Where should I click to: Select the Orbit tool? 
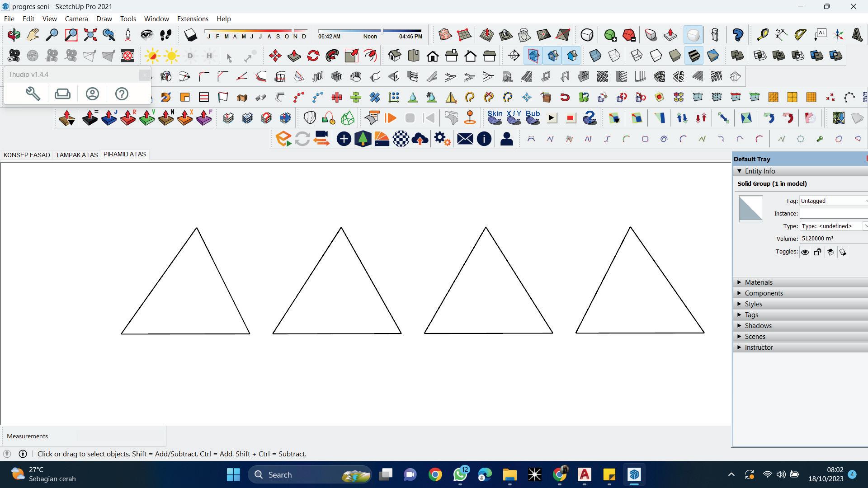14,35
